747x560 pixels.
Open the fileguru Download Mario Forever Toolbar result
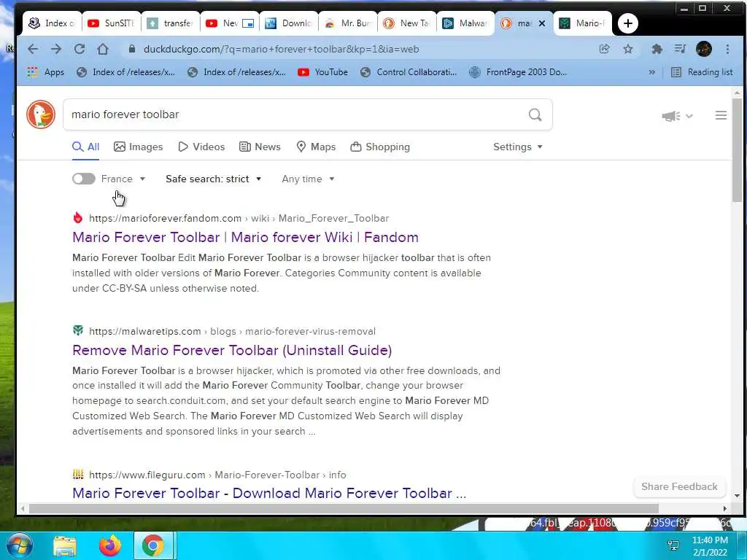[269, 494]
